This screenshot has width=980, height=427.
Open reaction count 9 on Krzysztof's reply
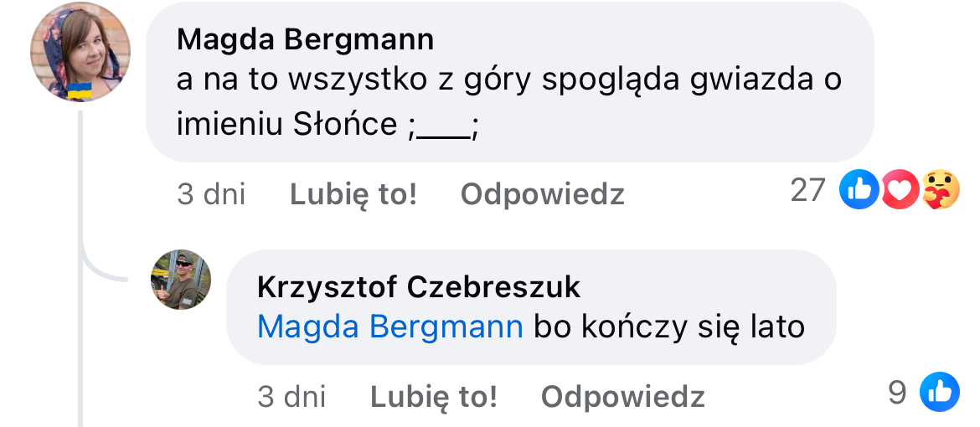(897, 393)
